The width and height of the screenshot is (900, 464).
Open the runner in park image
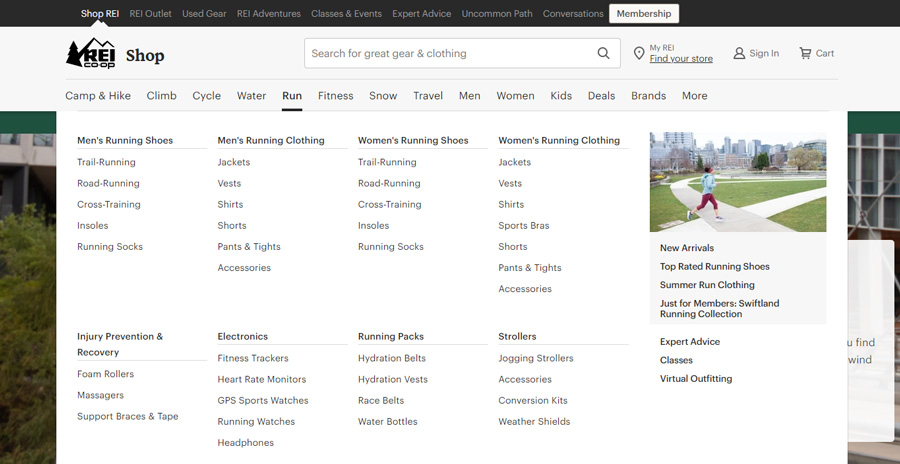pos(738,182)
